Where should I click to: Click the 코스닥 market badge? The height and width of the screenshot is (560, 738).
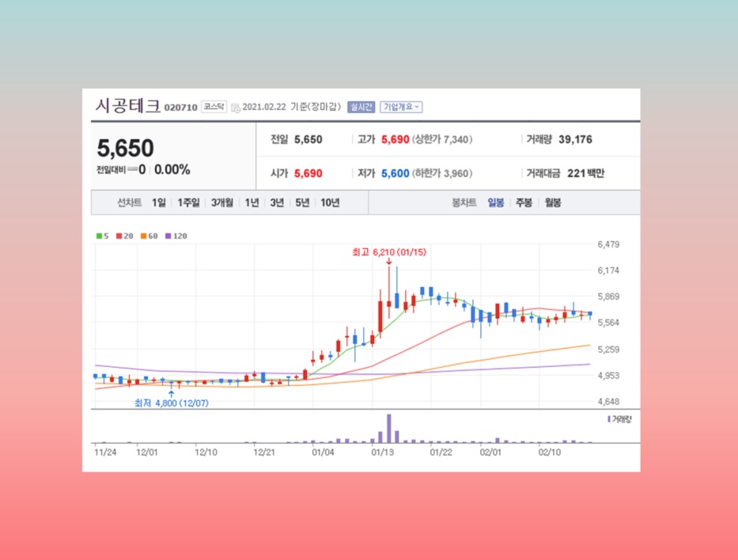(214, 107)
